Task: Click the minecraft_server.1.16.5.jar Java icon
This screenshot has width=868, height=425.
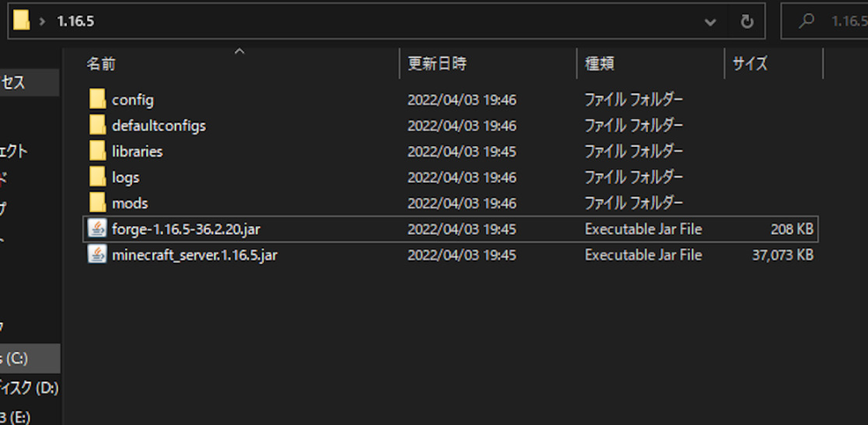Action: click(97, 255)
